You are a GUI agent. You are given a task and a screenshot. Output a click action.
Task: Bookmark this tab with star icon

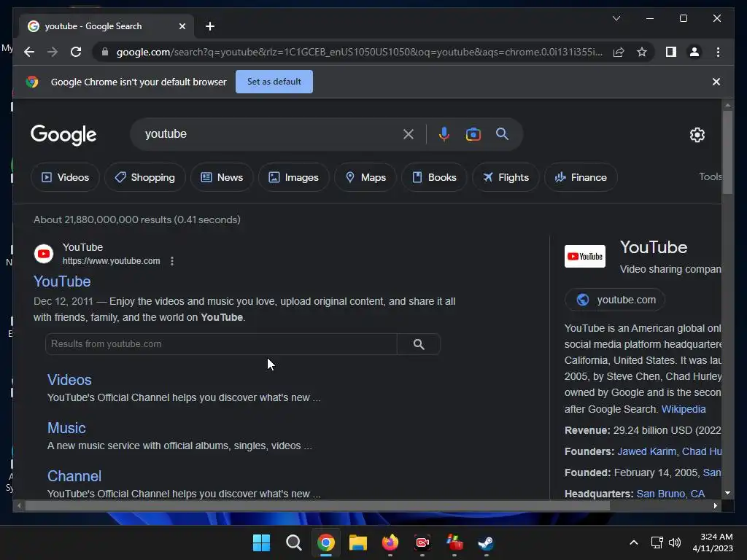tap(642, 52)
